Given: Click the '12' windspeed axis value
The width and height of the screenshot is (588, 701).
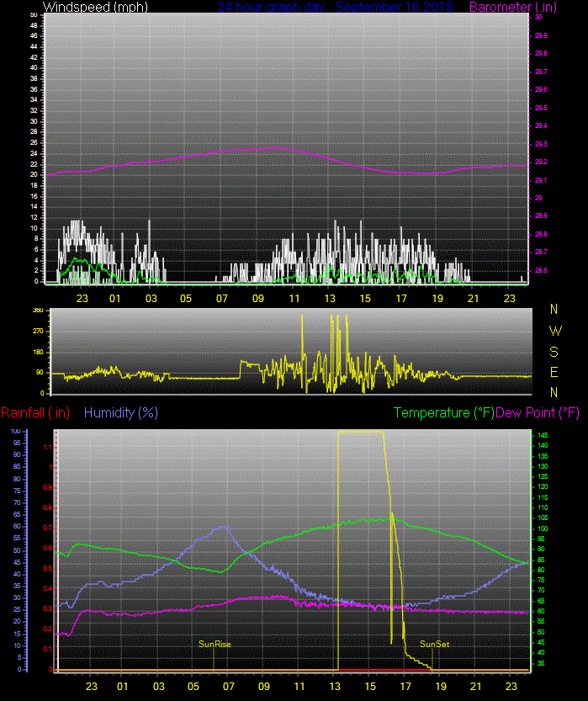Looking at the screenshot, I should 34,217.
